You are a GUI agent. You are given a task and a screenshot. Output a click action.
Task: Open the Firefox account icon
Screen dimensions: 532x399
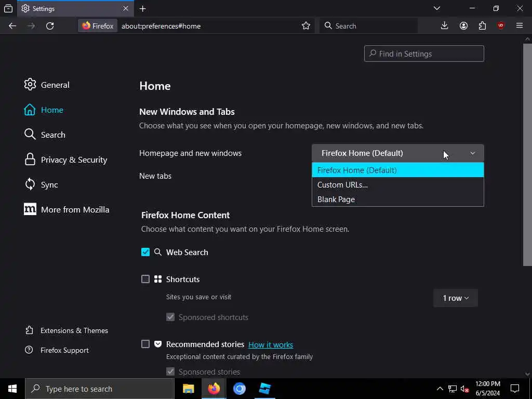coord(463,26)
